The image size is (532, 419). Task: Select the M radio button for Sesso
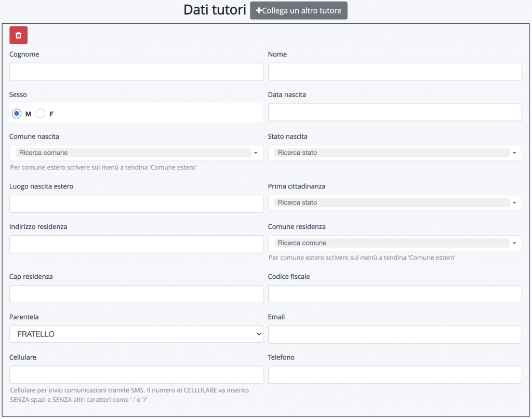pyautogui.click(x=17, y=114)
